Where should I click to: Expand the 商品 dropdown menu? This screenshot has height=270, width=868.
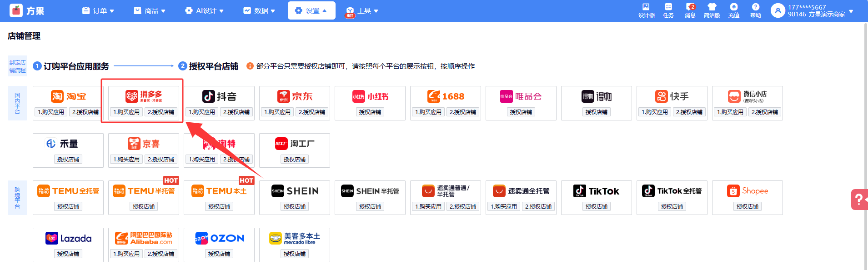pos(150,10)
